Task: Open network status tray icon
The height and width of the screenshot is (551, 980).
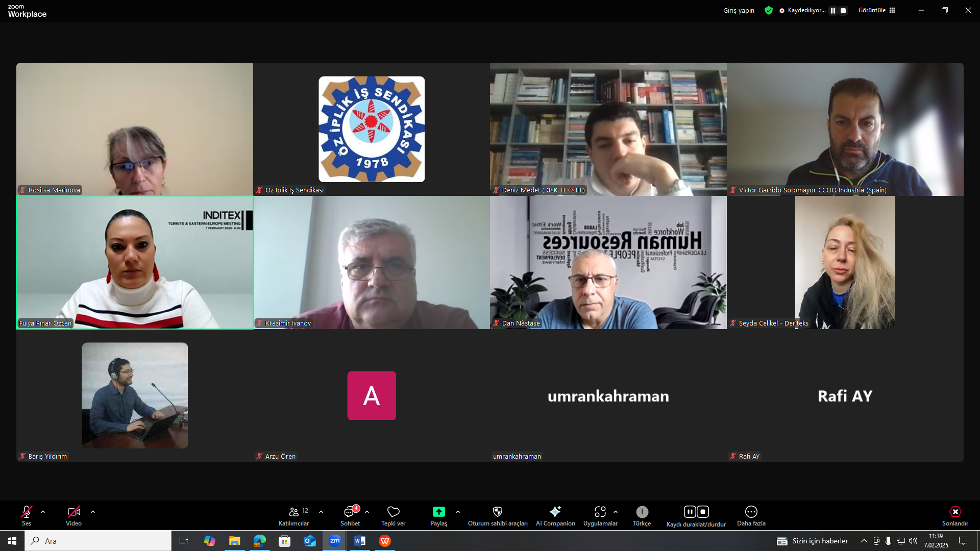Action: point(901,541)
